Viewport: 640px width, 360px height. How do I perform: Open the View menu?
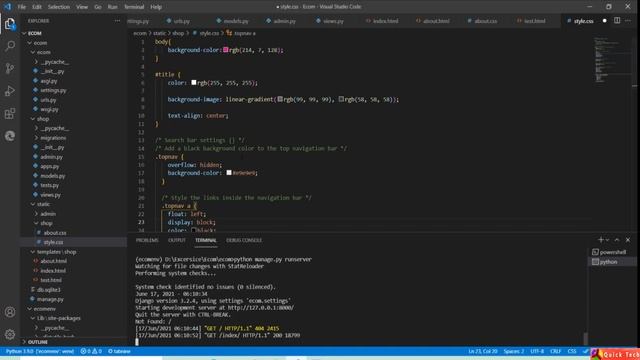[x=82, y=7]
